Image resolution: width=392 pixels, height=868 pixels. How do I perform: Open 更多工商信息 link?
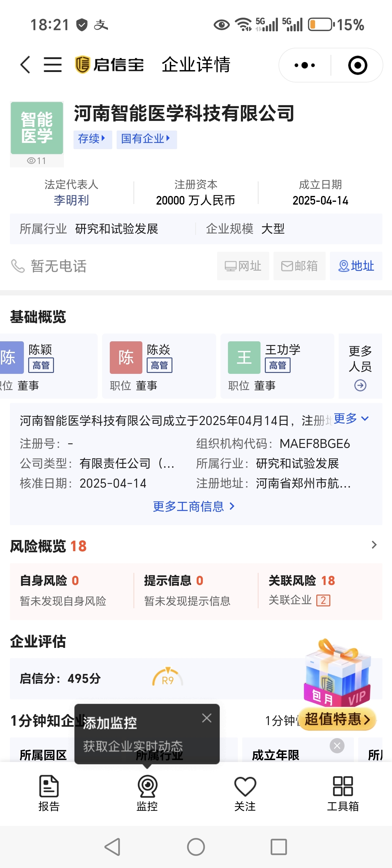(194, 506)
